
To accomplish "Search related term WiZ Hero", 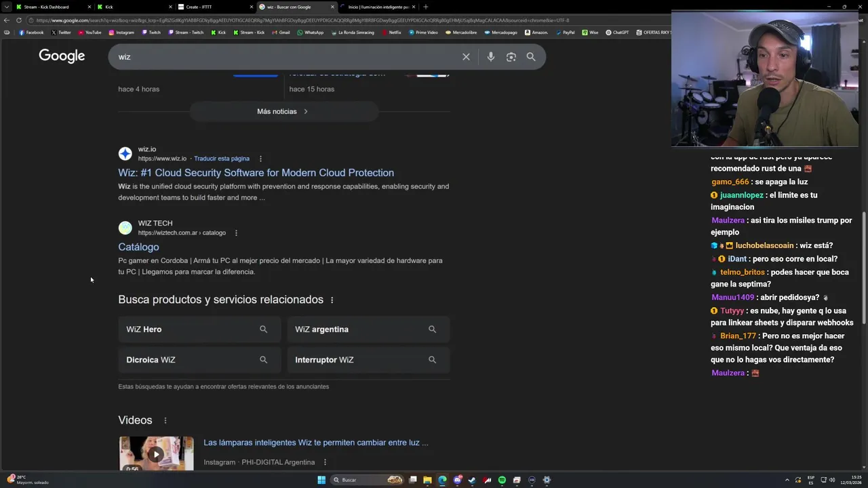I will [199, 329].
